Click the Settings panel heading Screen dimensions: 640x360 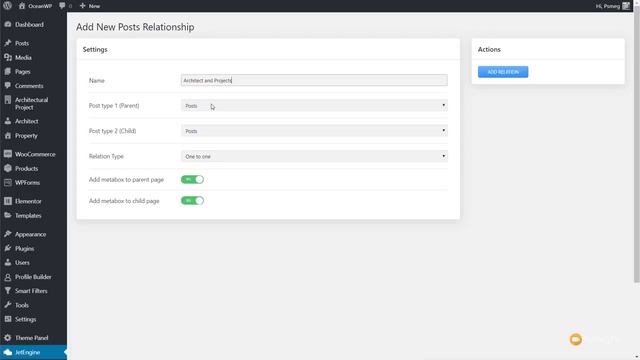(95, 49)
